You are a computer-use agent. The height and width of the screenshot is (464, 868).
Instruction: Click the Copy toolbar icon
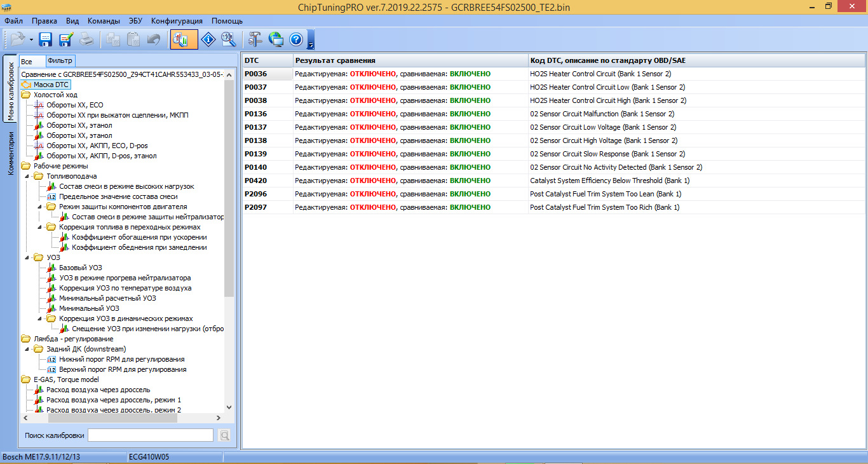(x=113, y=39)
